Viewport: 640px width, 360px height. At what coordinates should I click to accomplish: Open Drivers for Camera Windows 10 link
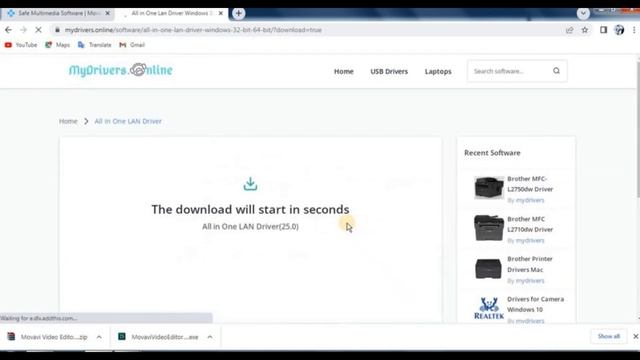click(536, 304)
